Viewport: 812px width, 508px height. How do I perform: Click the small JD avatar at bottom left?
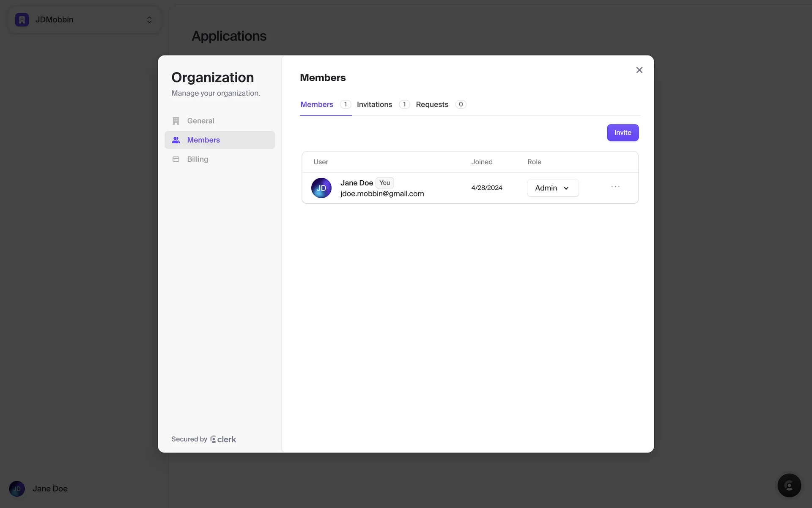tap(17, 489)
